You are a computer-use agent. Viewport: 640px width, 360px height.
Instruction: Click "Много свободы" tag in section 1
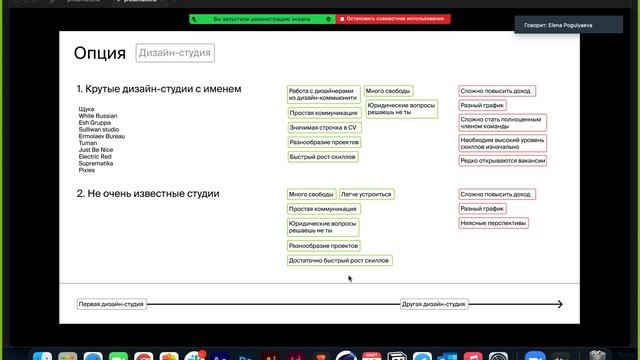coord(388,91)
